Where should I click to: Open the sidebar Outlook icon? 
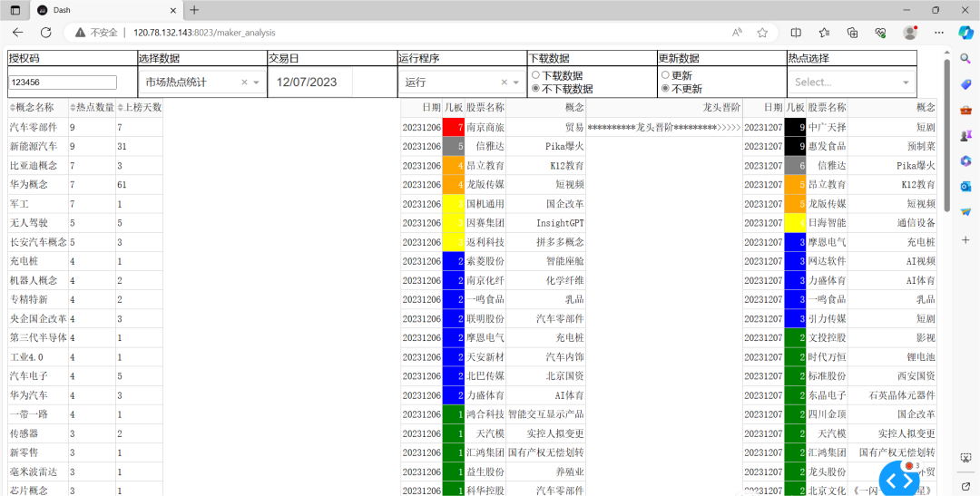click(x=965, y=187)
